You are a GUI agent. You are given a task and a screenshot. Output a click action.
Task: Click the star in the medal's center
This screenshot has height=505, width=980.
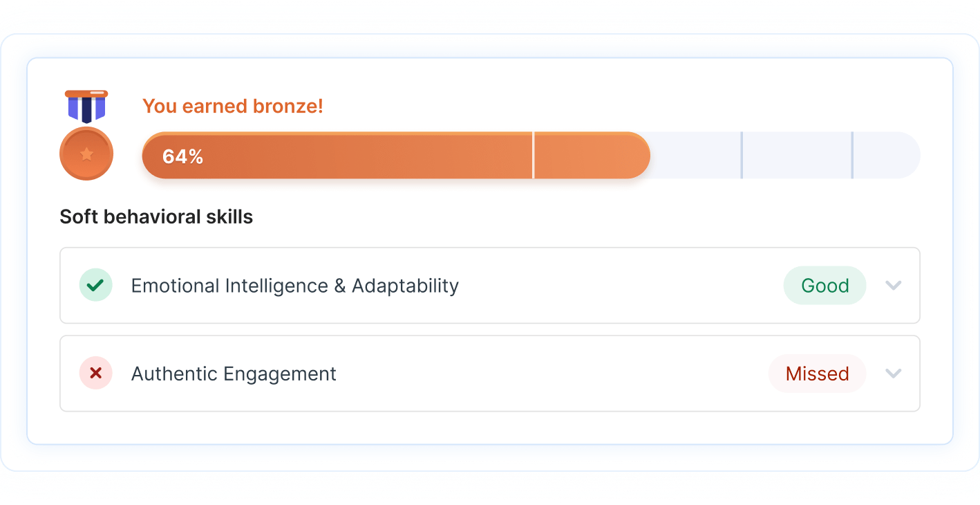pyautogui.click(x=86, y=154)
